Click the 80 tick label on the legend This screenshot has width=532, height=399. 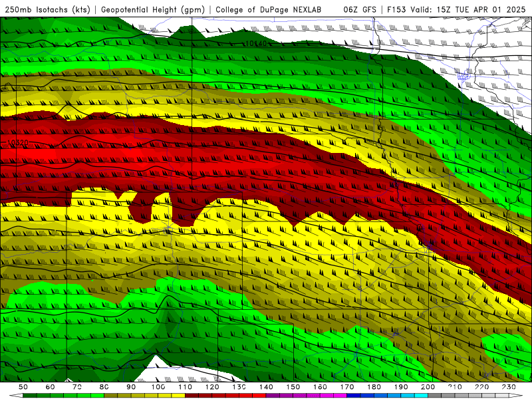coord(104,387)
